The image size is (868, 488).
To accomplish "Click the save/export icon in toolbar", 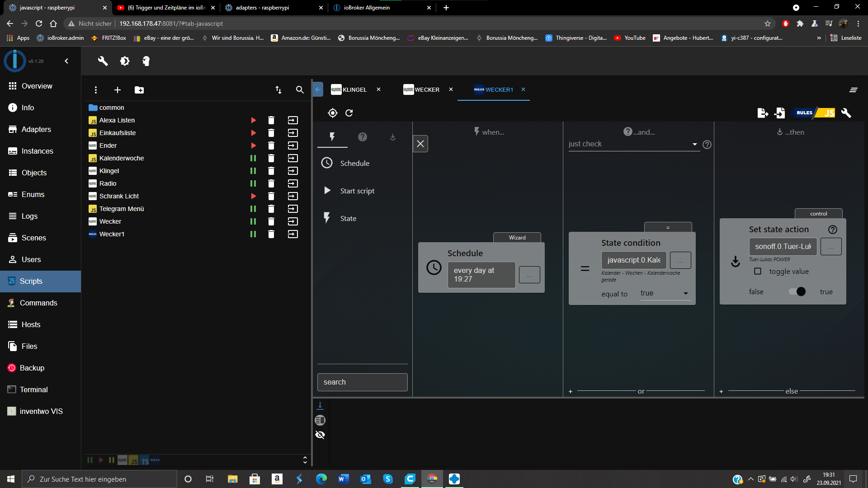I will (763, 113).
